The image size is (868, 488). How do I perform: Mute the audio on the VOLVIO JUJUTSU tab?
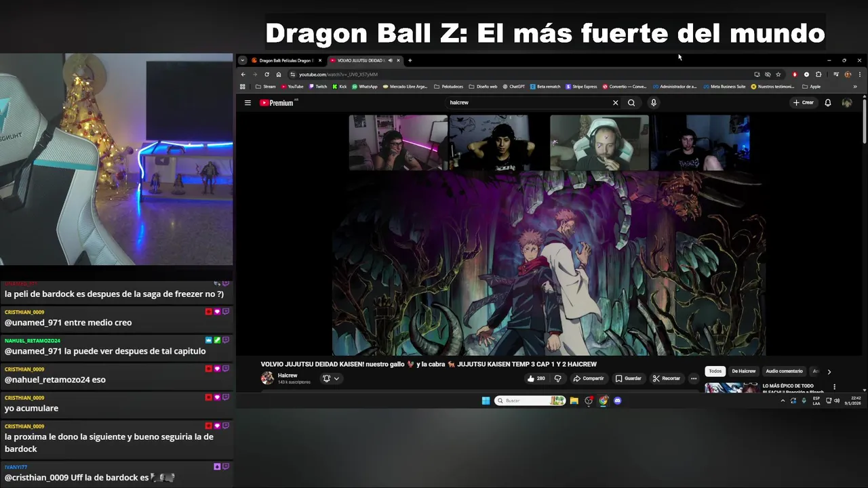[x=390, y=60]
